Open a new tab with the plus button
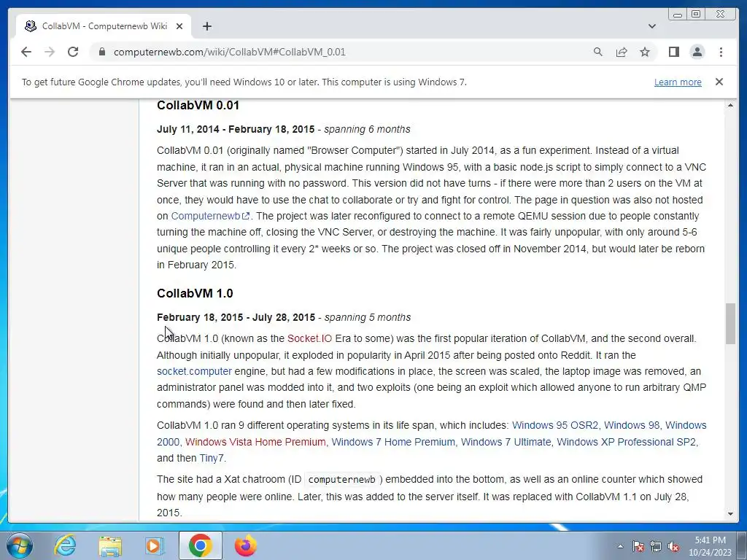This screenshot has height=560, width=747. tap(206, 26)
